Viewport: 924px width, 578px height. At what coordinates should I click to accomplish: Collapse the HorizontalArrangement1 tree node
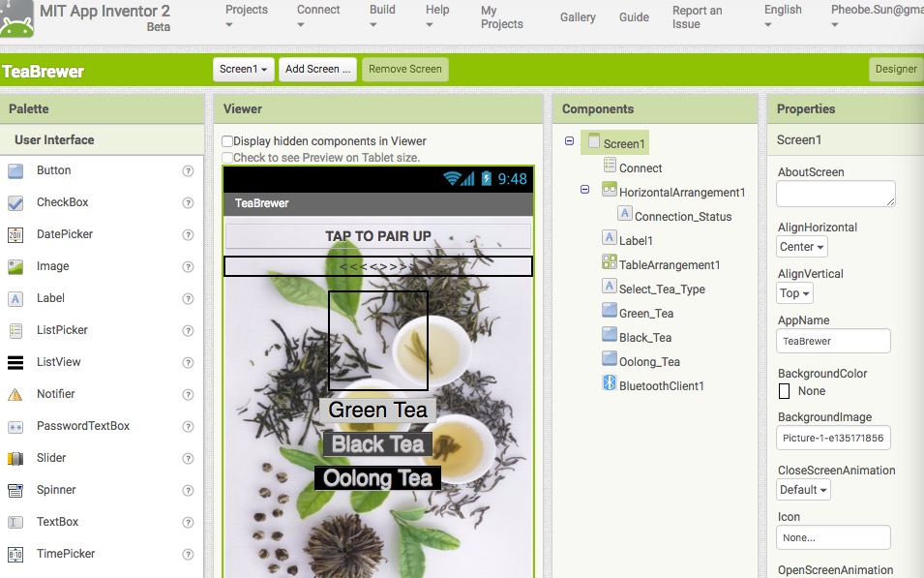click(x=584, y=190)
